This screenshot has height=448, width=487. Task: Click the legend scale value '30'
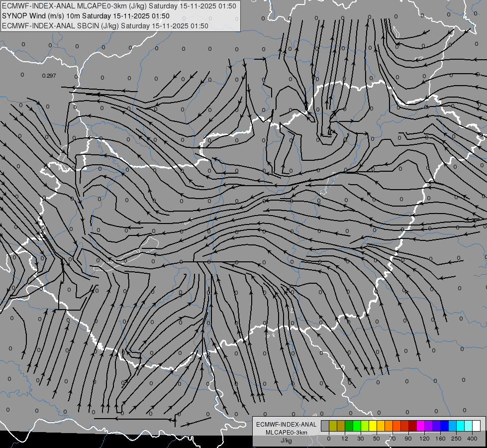[x=361, y=439]
